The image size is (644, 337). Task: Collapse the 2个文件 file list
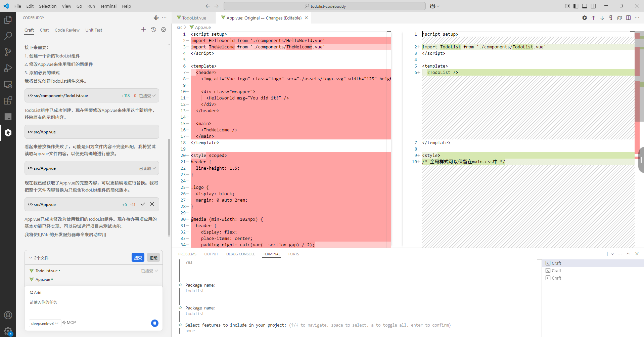[x=31, y=258]
